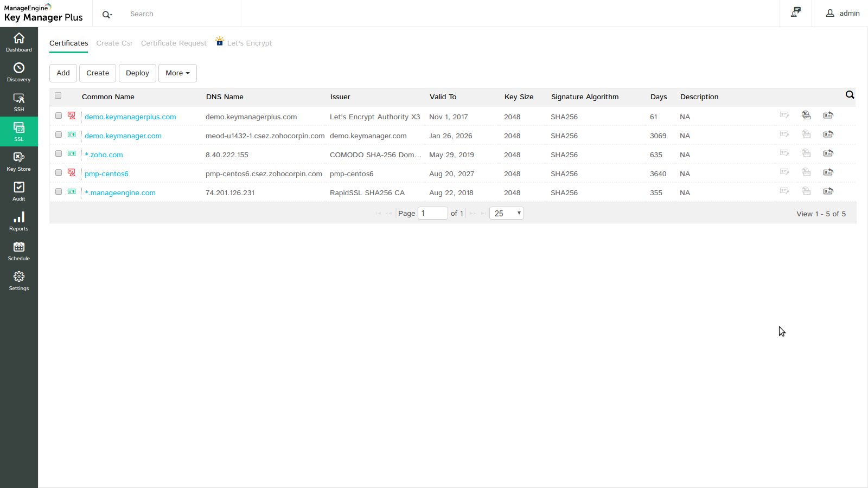Open the rows-per-page dropdown showing 25
Image resolution: width=868 pixels, height=488 pixels.
click(506, 214)
